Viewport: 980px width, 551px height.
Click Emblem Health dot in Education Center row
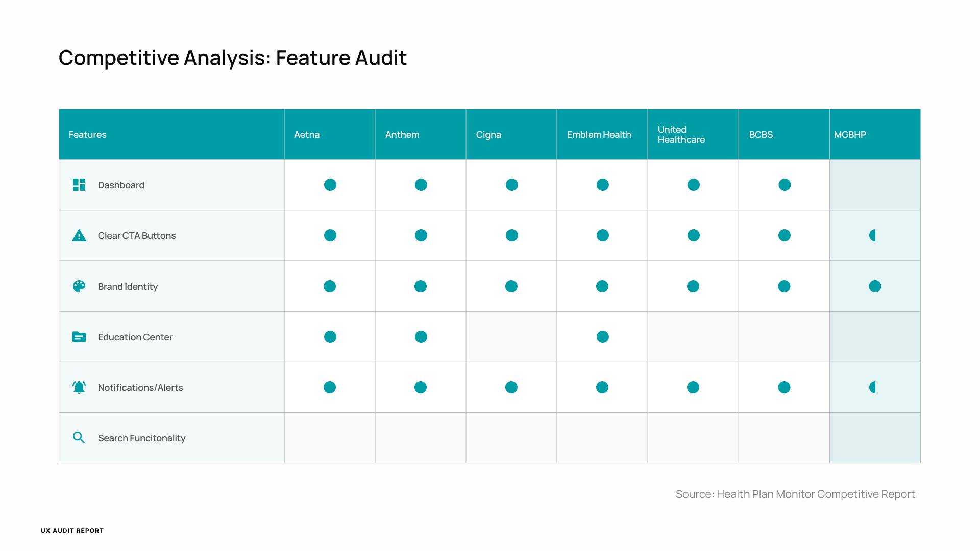603,337
